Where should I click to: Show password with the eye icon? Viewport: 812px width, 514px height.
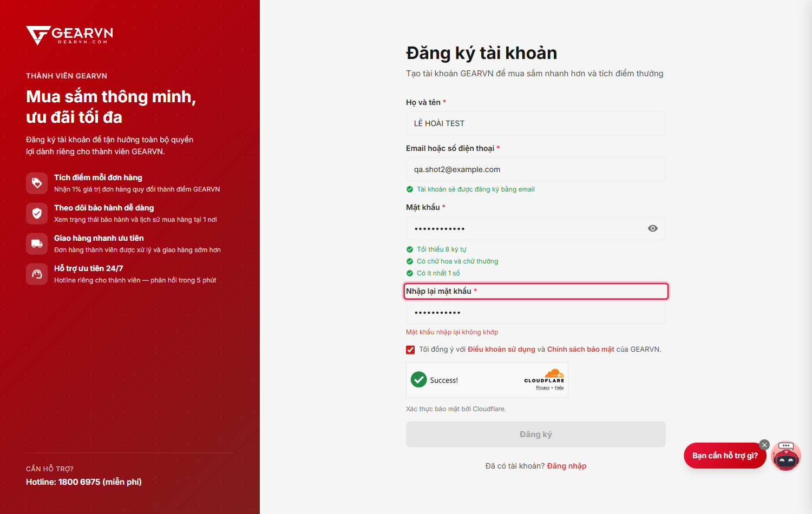[653, 228]
